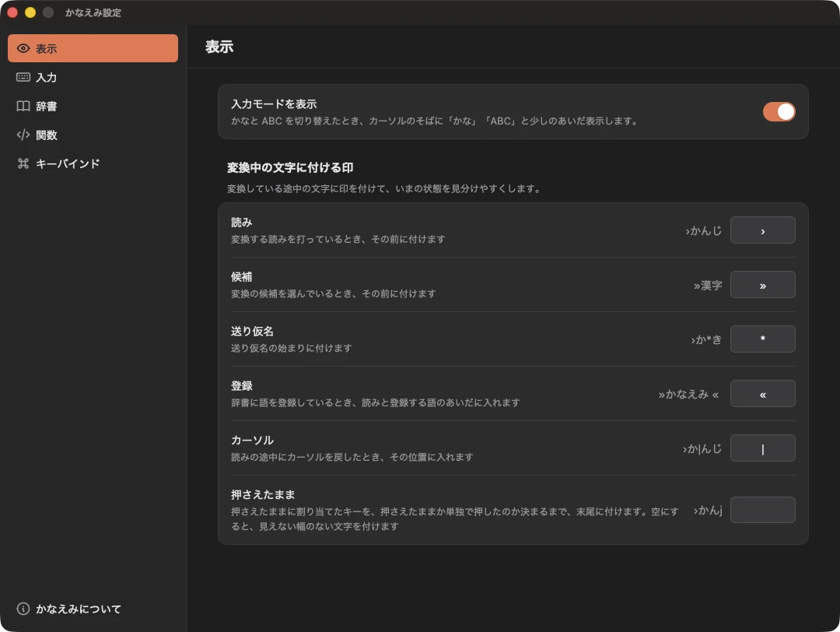
Task: Click the keyboard icon beside 入力
Action: click(x=23, y=77)
